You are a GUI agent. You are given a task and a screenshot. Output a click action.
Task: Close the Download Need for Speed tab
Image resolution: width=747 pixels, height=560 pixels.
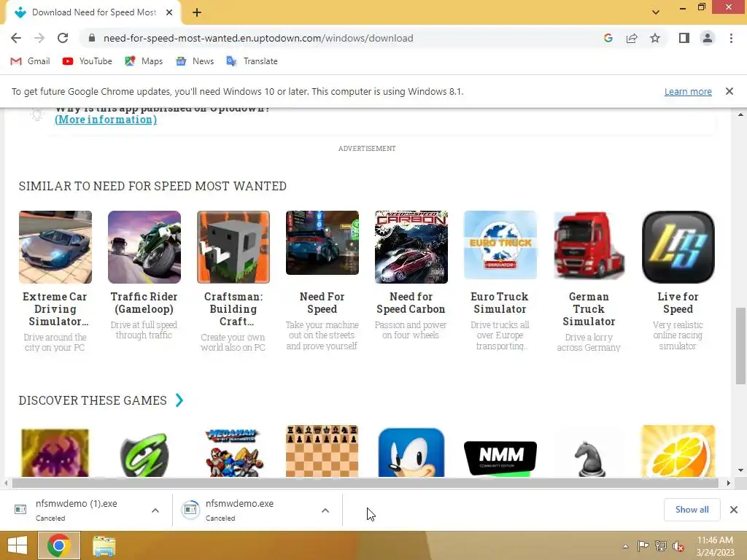(169, 12)
